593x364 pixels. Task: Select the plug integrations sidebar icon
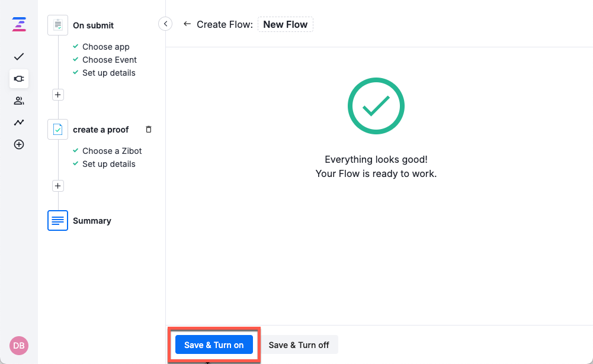point(19,79)
